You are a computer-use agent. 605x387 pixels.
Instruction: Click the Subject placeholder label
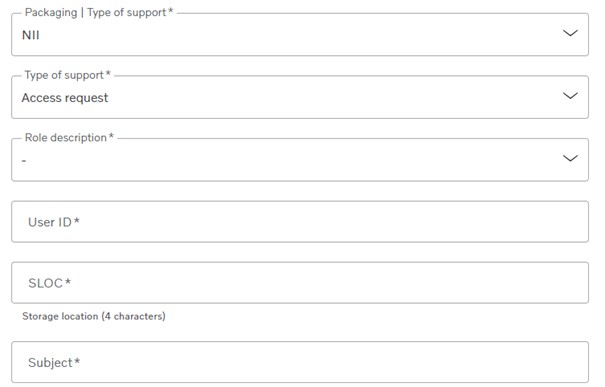54,363
